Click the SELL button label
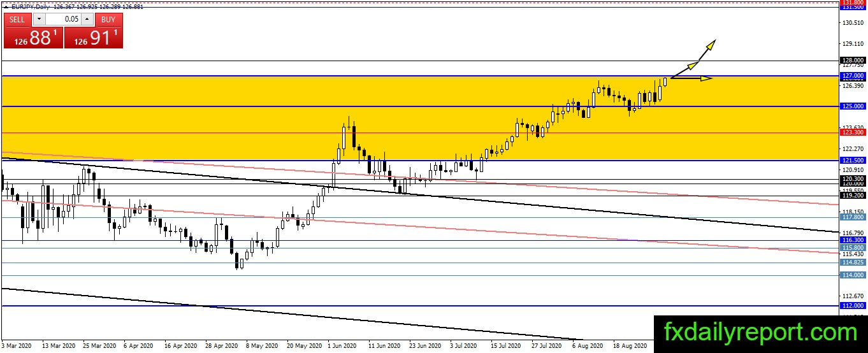 coord(17,20)
